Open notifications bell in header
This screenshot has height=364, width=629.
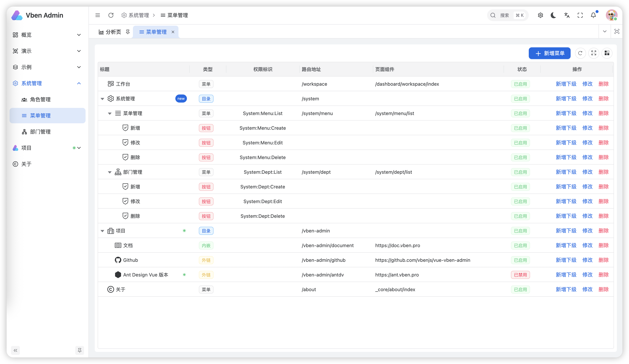click(x=593, y=15)
